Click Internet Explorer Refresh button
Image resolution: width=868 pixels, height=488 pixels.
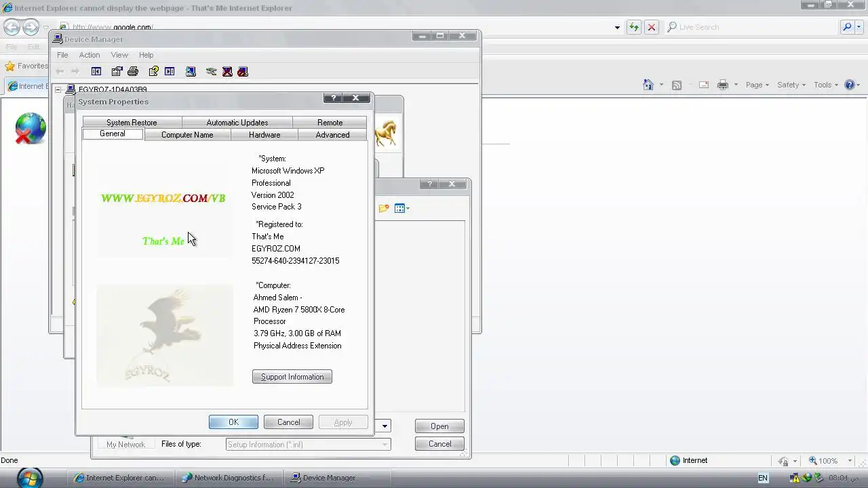coord(633,27)
